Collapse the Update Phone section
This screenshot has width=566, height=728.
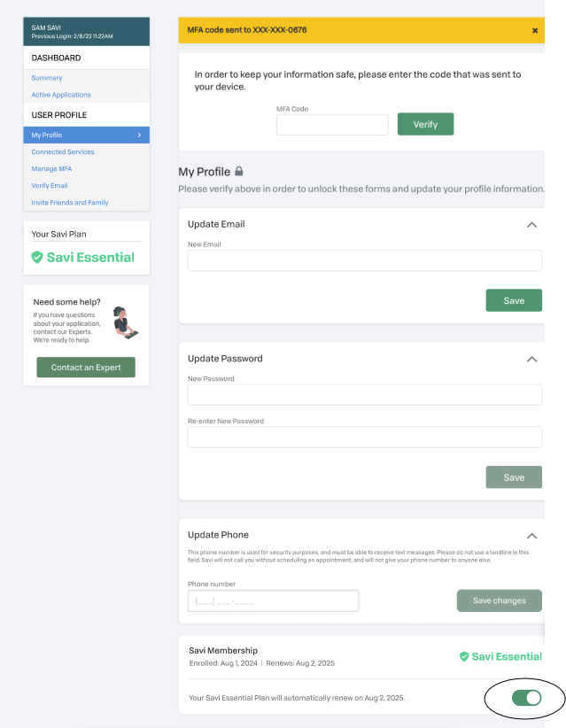pyautogui.click(x=531, y=536)
